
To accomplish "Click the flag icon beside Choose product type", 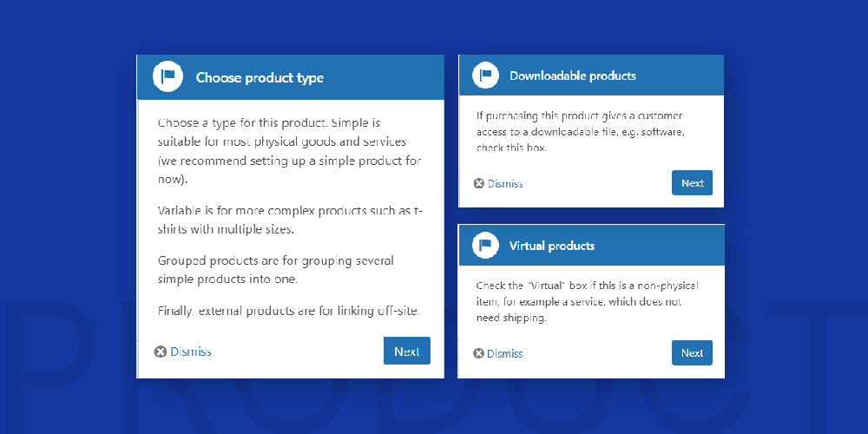I will (168, 76).
